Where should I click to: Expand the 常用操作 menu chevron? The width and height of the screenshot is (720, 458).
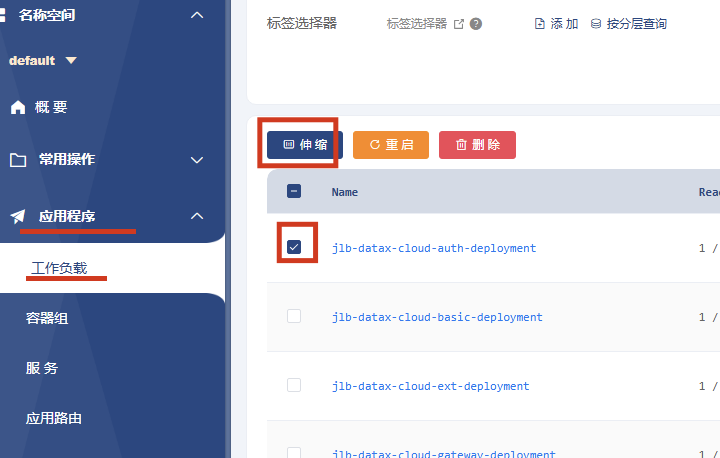(x=197, y=160)
